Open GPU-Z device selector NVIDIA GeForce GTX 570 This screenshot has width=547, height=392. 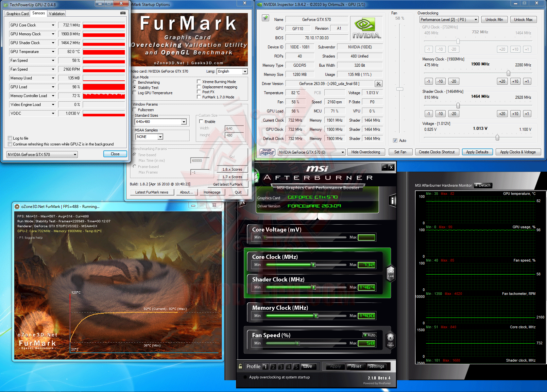point(42,155)
